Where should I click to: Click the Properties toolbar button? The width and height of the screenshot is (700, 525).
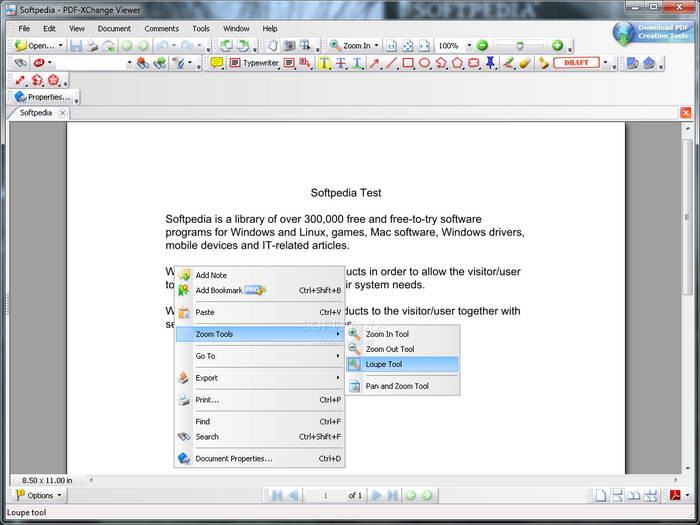[42, 96]
